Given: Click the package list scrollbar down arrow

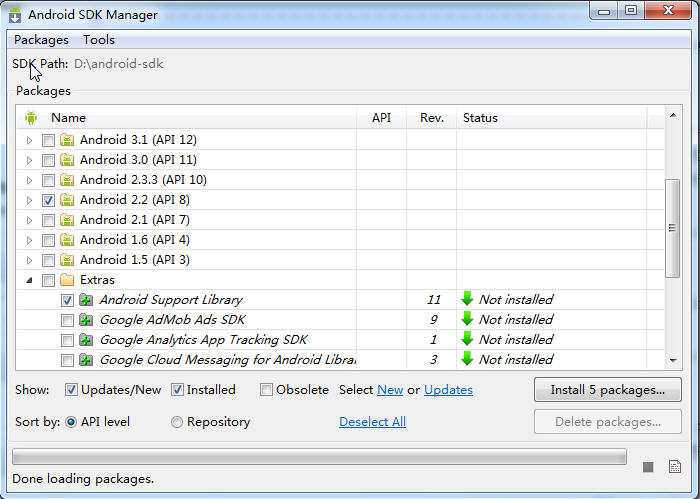Looking at the screenshot, I should 673,360.
